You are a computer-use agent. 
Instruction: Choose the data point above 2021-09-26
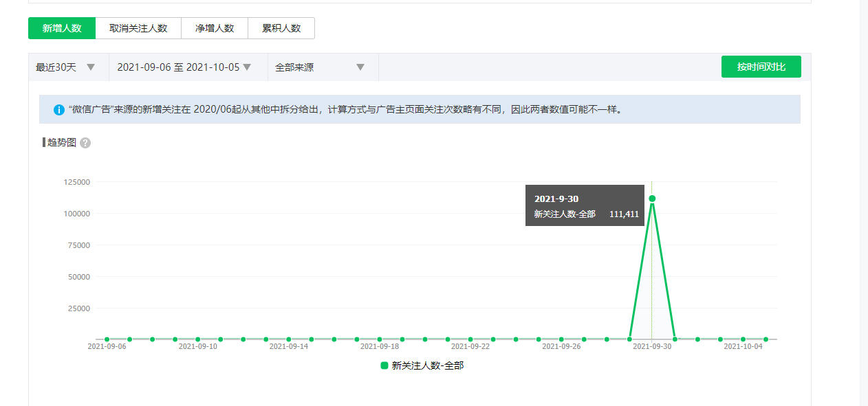pyautogui.click(x=561, y=339)
